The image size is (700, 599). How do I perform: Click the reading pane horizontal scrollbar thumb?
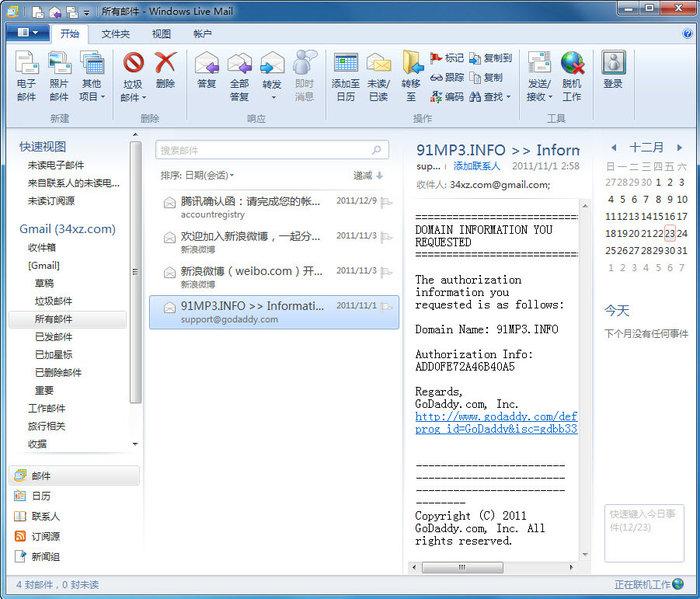462,567
